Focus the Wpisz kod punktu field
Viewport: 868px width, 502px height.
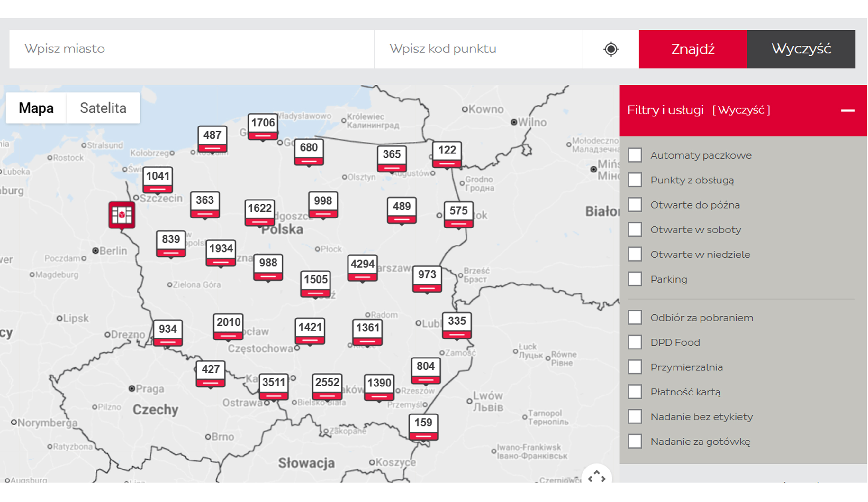pyautogui.click(x=478, y=49)
